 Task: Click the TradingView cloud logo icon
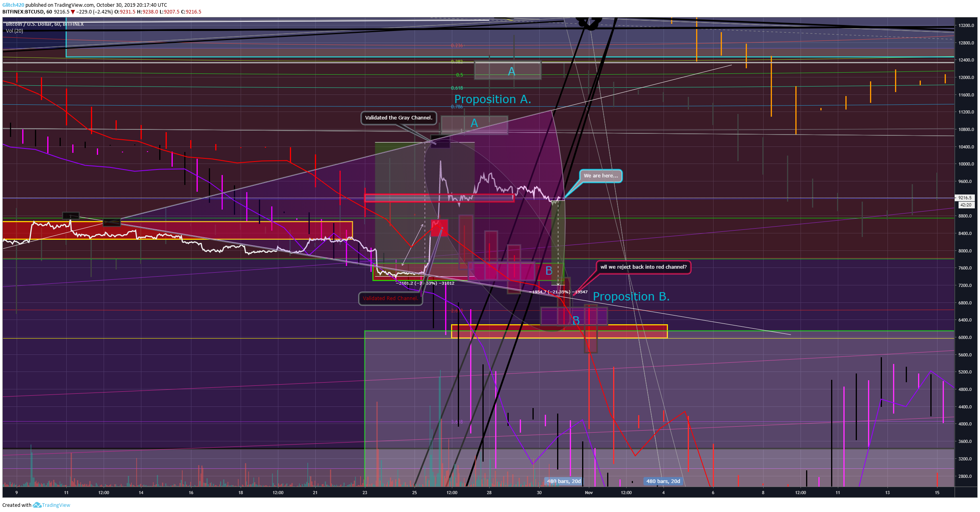pos(37,505)
